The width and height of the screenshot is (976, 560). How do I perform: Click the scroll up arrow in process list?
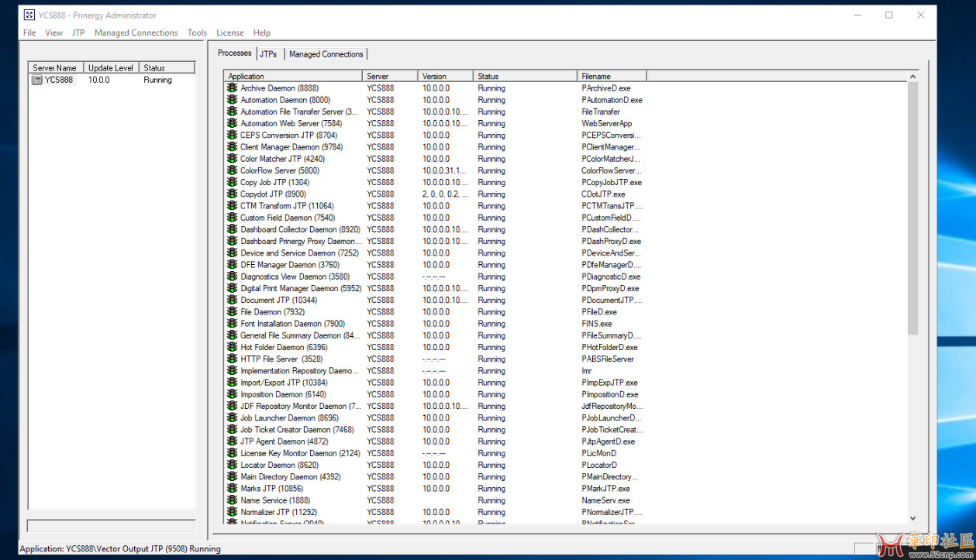[x=912, y=77]
